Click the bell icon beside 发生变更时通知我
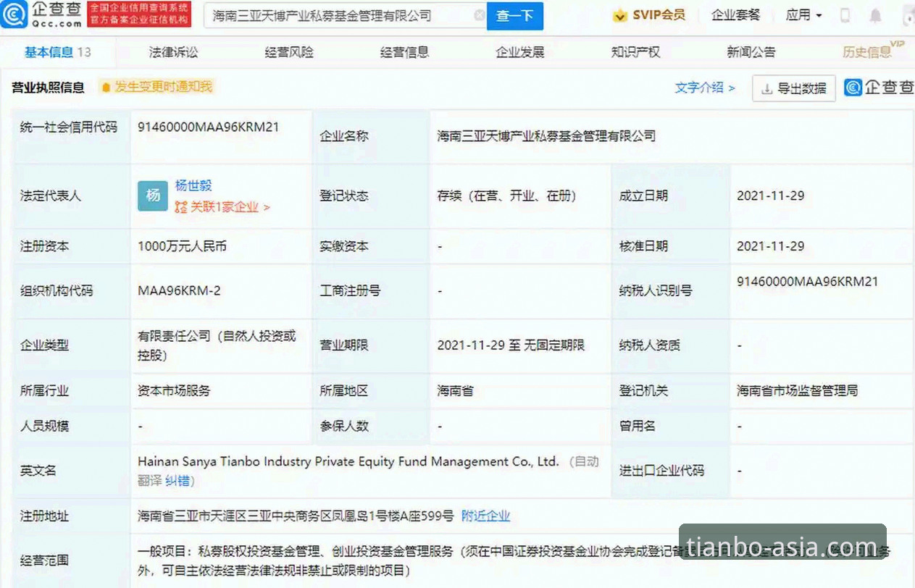 (106, 88)
